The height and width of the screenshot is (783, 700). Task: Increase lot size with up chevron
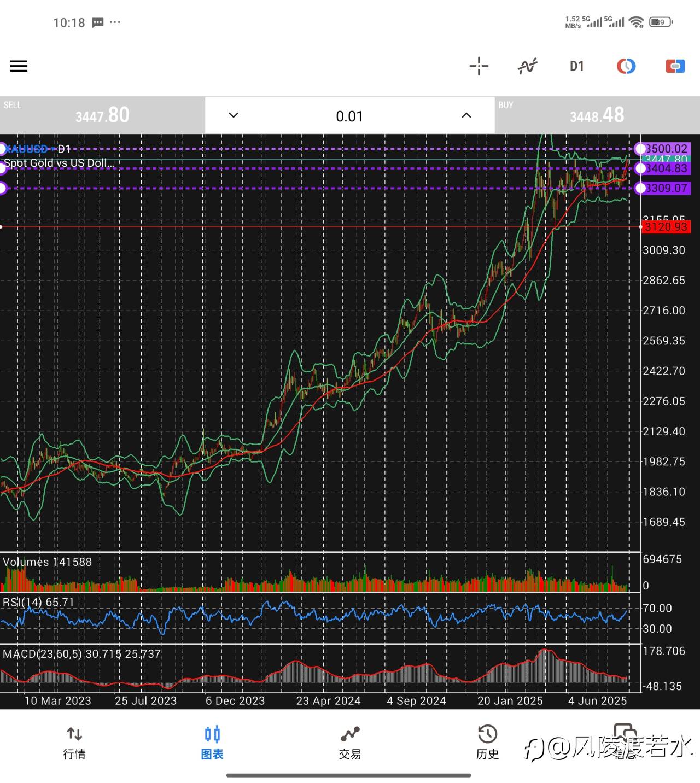tap(466, 115)
